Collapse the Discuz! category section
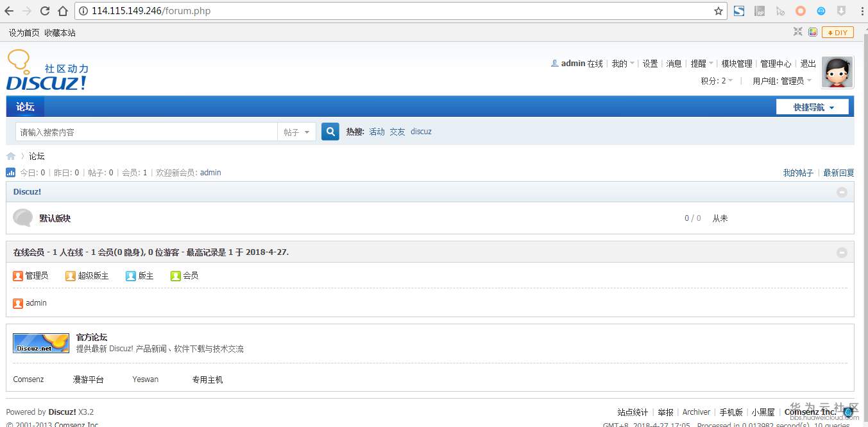The image size is (868, 427). [842, 192]
